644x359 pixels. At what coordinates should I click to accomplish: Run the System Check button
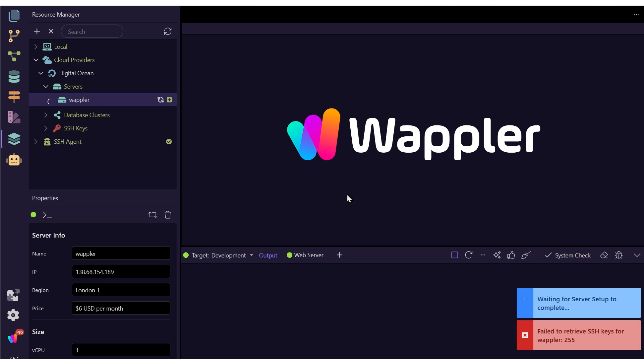[568, 255]
